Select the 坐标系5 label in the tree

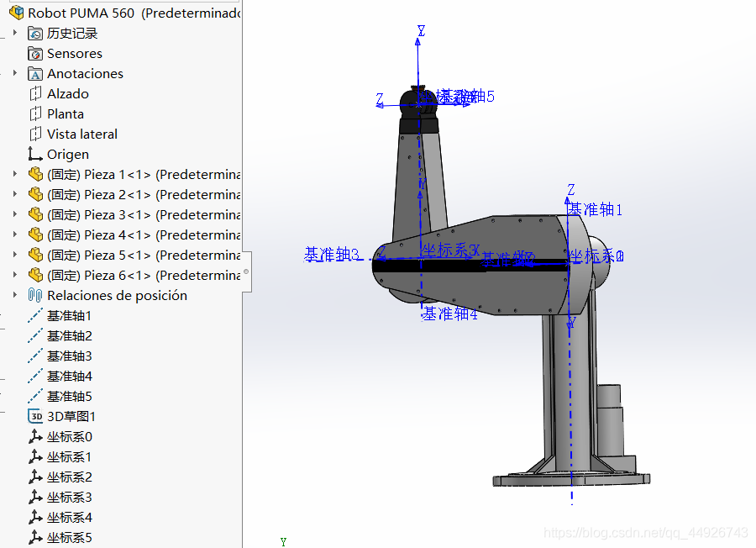(x=70, y=537)
